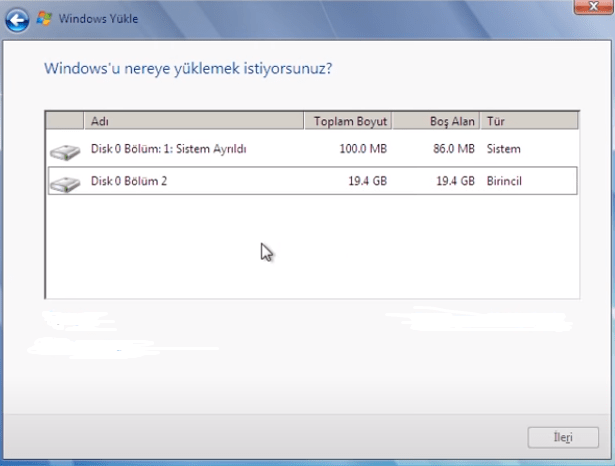Click the Sistem type cell

[x=503, y=150]
